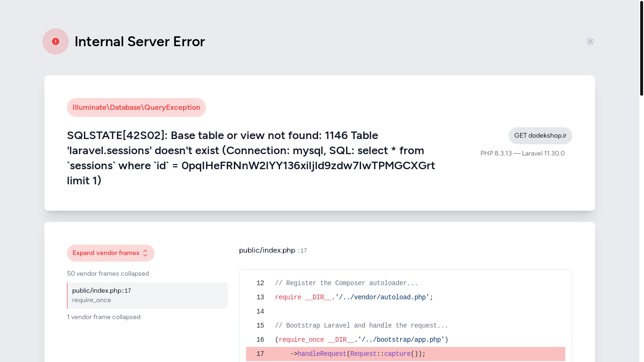Screen dimensions: 644x362
Task: Expand vendor frames button
Action: pos(111,253)
